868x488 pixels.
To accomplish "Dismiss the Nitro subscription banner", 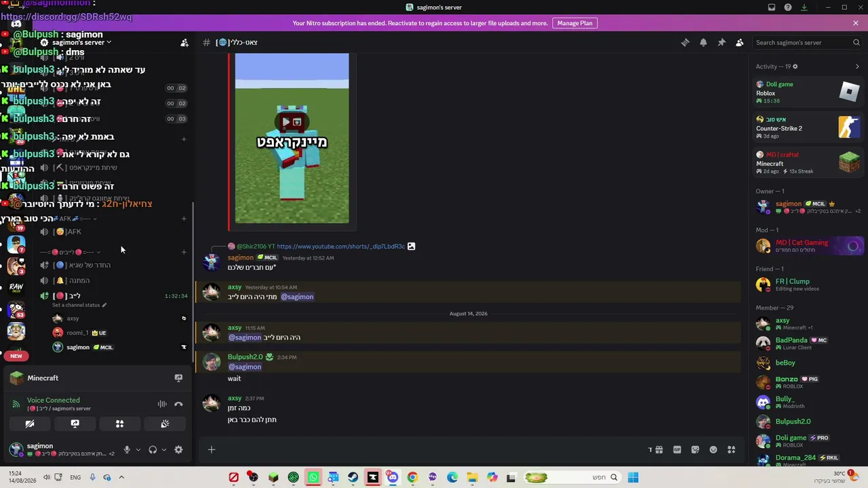I will pos(856,23).
